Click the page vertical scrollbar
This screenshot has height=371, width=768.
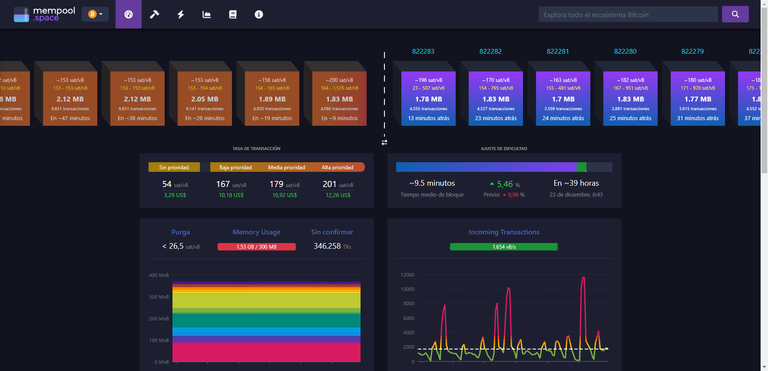pyautogui.click(x=764, y=185)
